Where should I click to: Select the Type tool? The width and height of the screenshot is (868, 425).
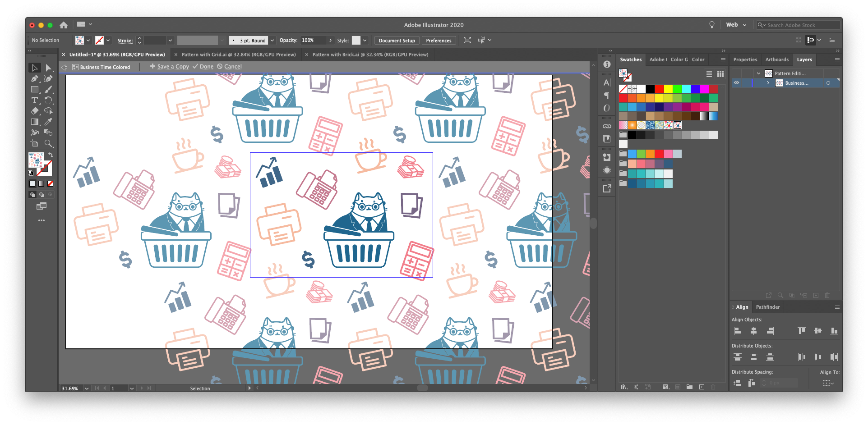click(35, 100)
